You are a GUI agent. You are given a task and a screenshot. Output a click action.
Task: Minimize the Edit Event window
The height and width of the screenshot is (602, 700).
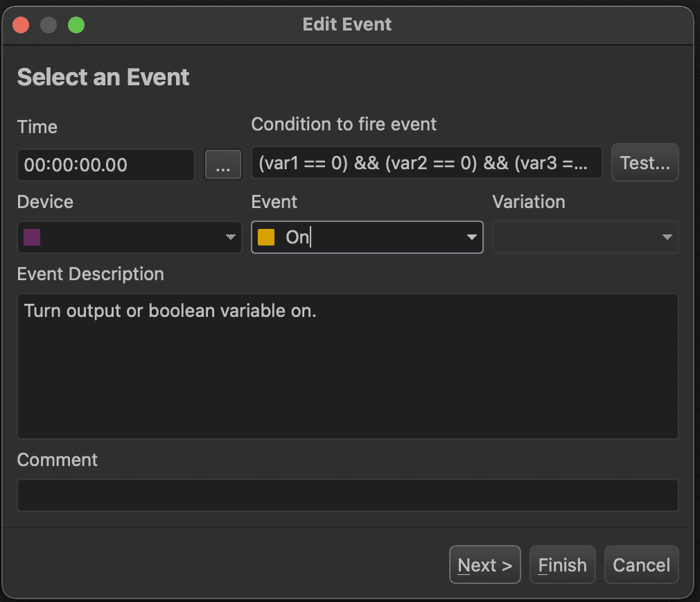pos(49,25)
